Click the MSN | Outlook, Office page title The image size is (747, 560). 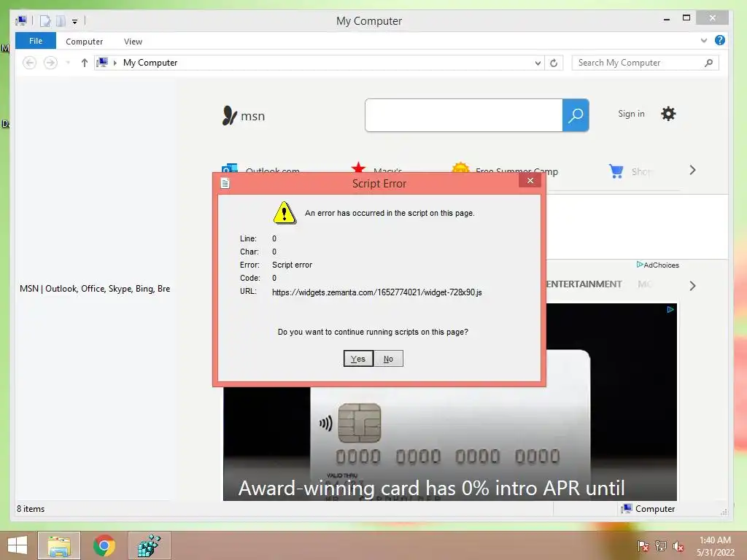point(95,289)
